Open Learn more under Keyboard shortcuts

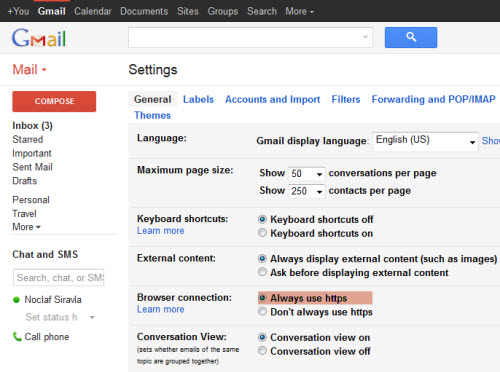click(161, 231)
